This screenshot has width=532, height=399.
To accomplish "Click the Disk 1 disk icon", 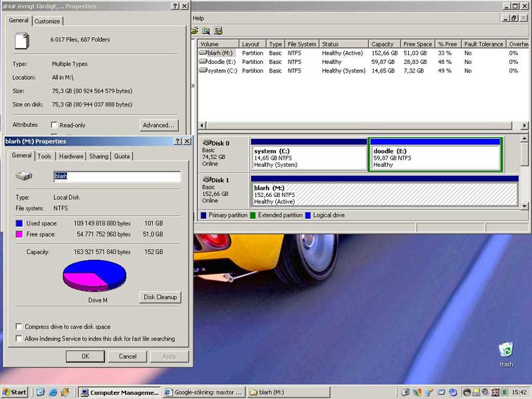I will tap(207, 180).
